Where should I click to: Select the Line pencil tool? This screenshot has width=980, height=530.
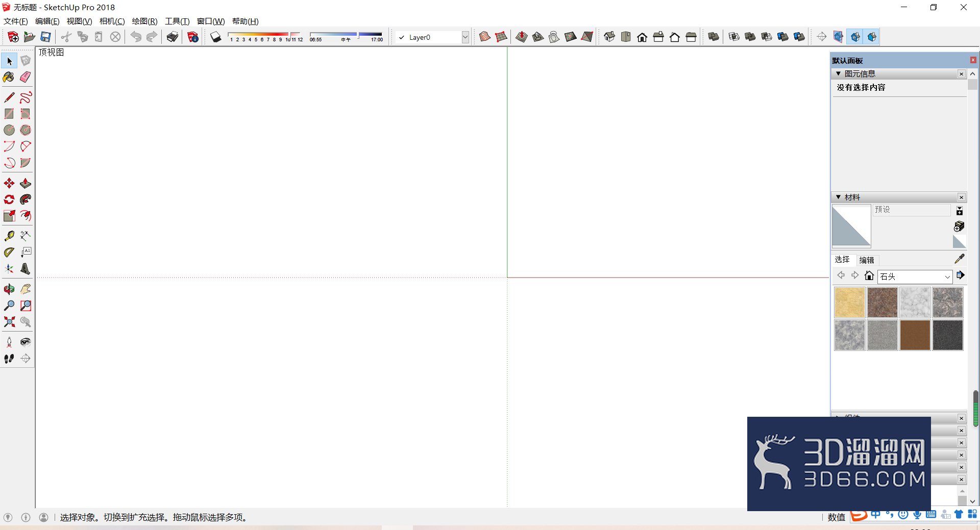9,97
